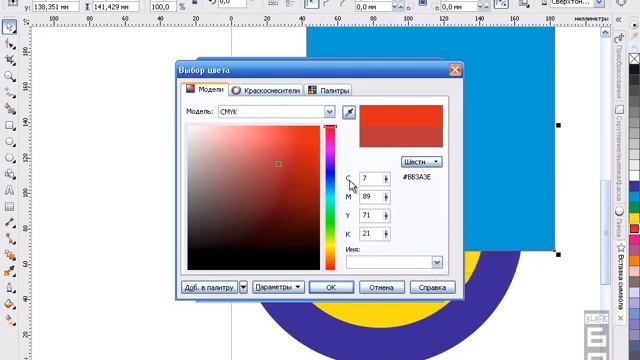Choose the green swatch in the palette strip

click(x=634, y=208)
